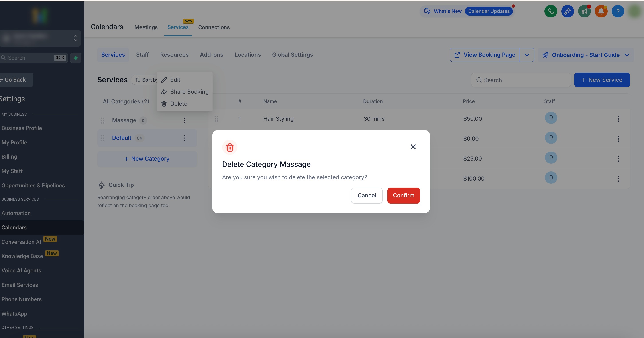Screen dimensions: 644x338
Task: Cancel the delete category dialog
Action: 367,195
